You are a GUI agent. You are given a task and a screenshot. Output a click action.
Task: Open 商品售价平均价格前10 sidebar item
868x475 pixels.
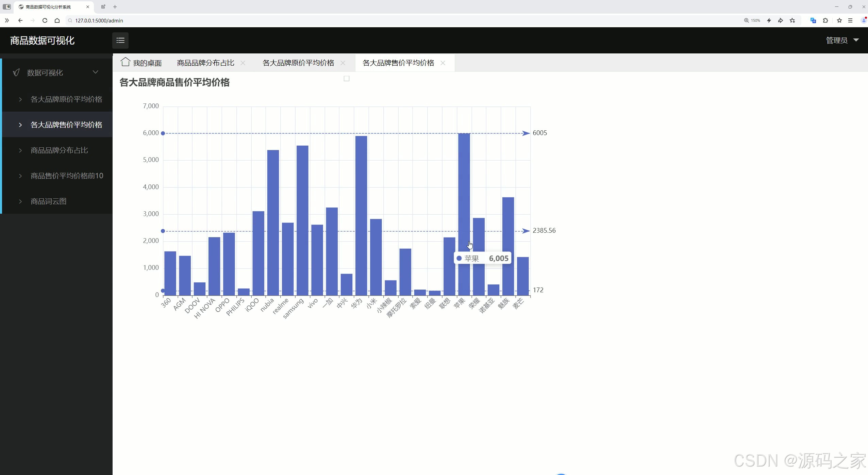[67, 176]
